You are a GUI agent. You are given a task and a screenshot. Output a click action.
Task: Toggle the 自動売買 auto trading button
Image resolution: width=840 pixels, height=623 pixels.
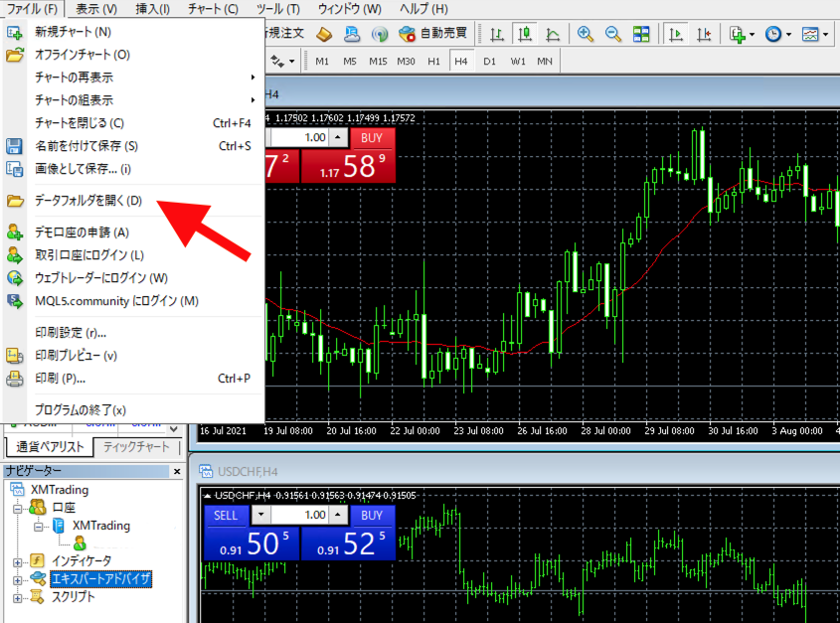click(x=432, y=34)
